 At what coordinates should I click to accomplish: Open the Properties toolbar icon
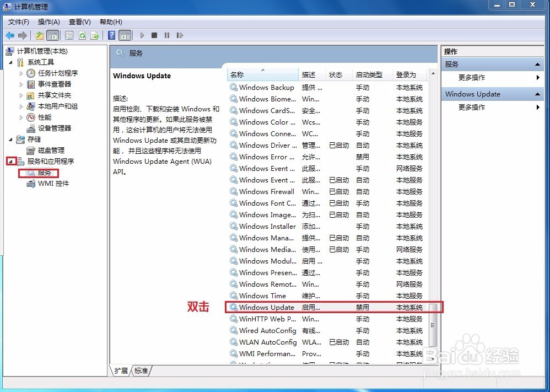point(69,35)
